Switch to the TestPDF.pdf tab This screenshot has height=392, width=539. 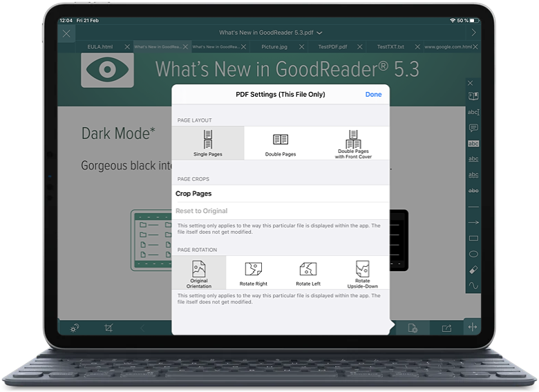332,47
